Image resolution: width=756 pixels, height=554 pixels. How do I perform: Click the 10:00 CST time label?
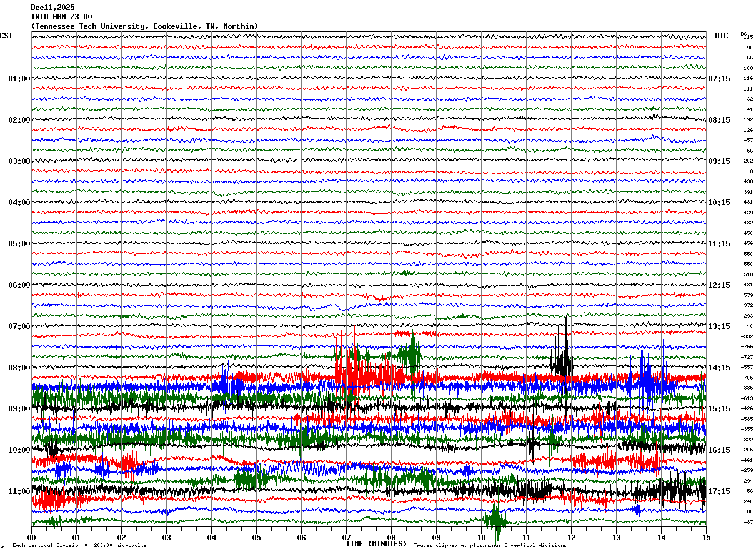coord(19,450)
